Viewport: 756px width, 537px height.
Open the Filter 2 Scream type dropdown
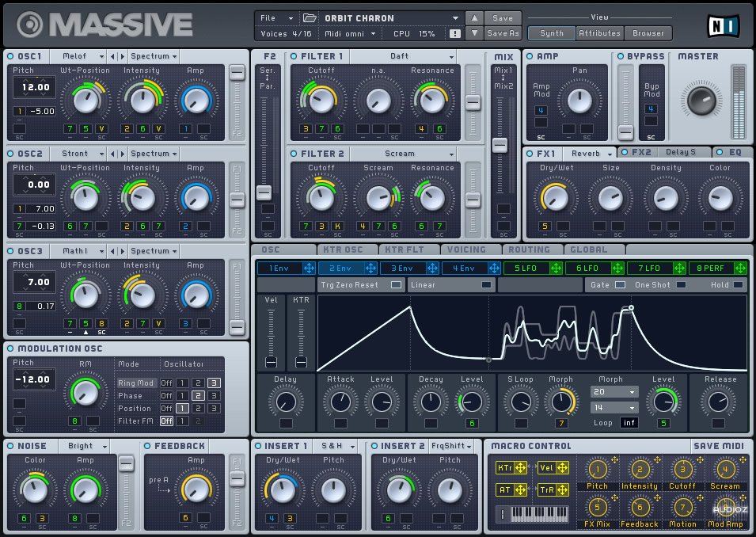(403, 154)
